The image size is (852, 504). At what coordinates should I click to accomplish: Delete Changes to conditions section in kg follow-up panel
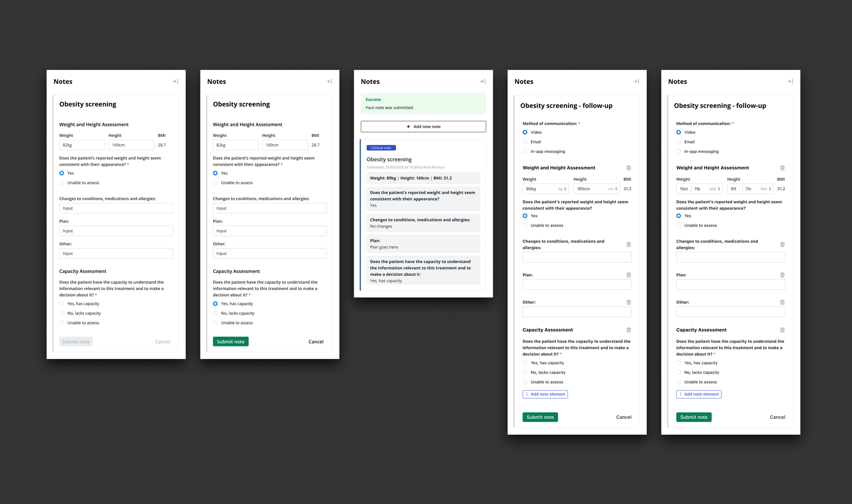pos(629,245)
